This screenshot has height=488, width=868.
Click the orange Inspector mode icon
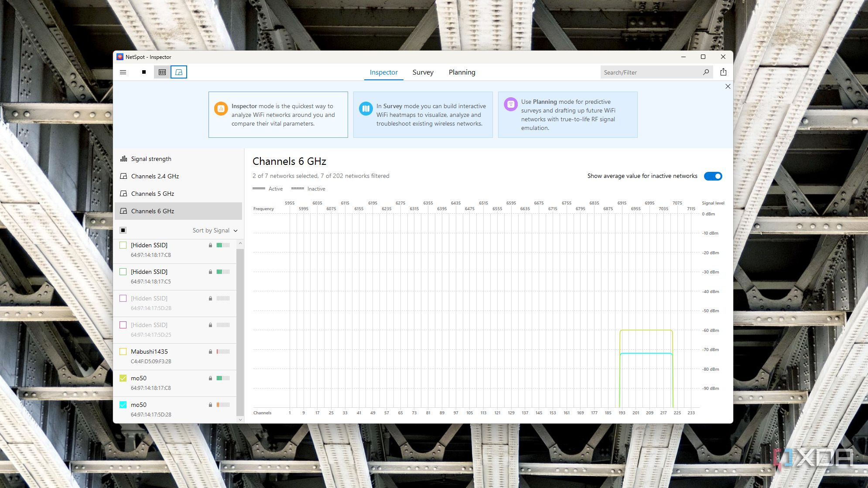(221, 109)
